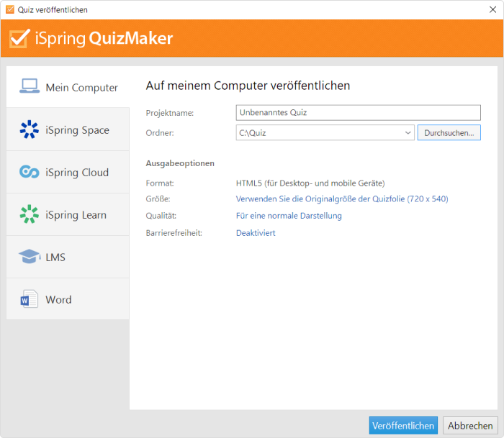Screen dimensions: 504x438
Task: Open the Größe original size link
Action: pyautogui.click(x=342, y=199)
